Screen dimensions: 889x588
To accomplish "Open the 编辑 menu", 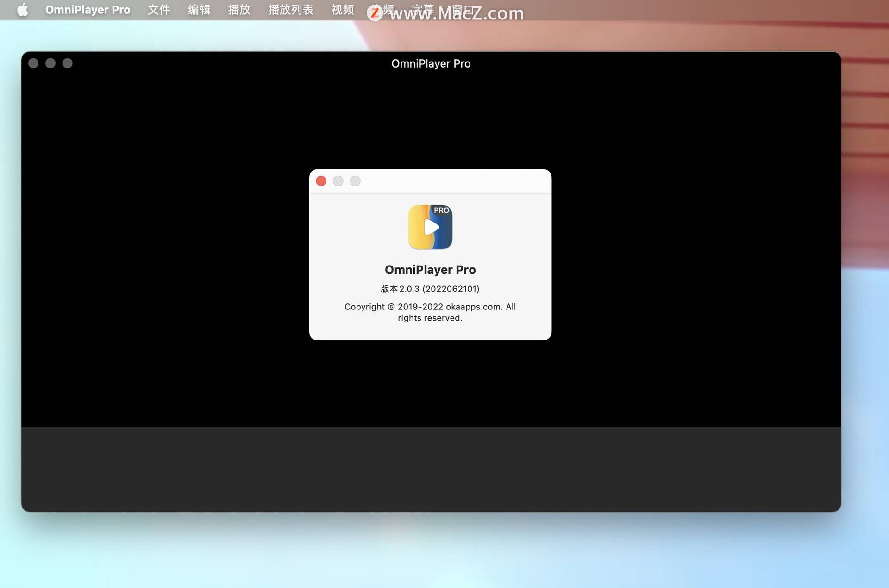I will click(199, 10).
